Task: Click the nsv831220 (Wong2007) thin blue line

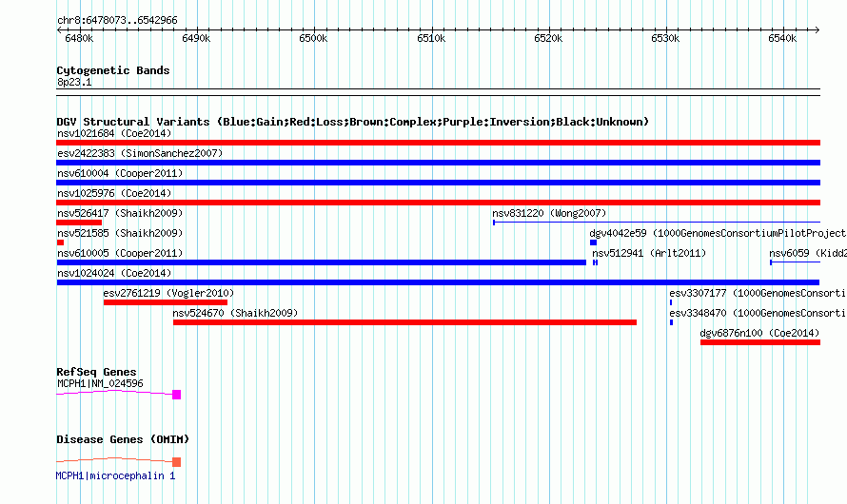Action: point(657,222)
